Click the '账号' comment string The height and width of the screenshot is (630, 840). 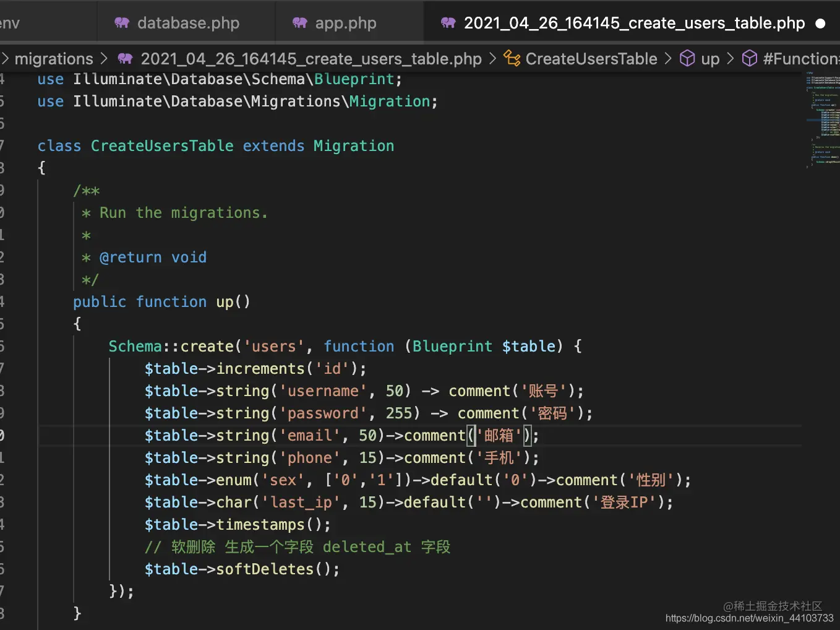pos(543,391)
